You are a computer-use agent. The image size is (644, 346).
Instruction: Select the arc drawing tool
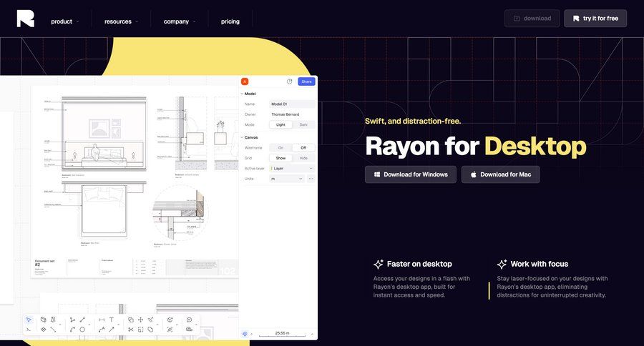coord(72,330)
